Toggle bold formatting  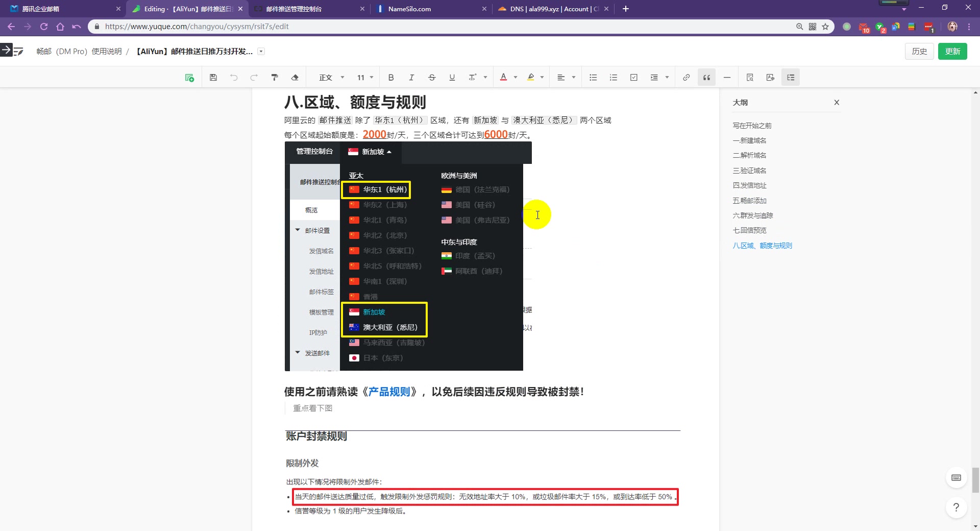391,78
